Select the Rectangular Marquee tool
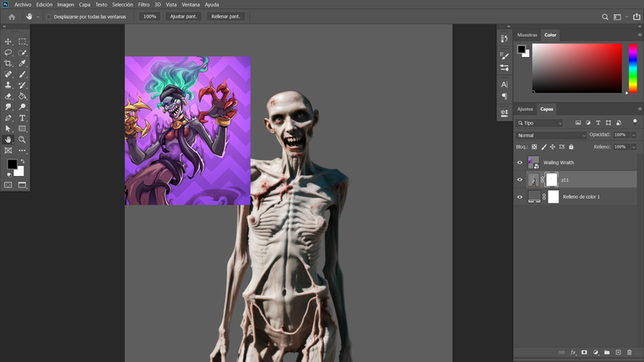This screenshot has width=644, height=362. pos(22,41)
